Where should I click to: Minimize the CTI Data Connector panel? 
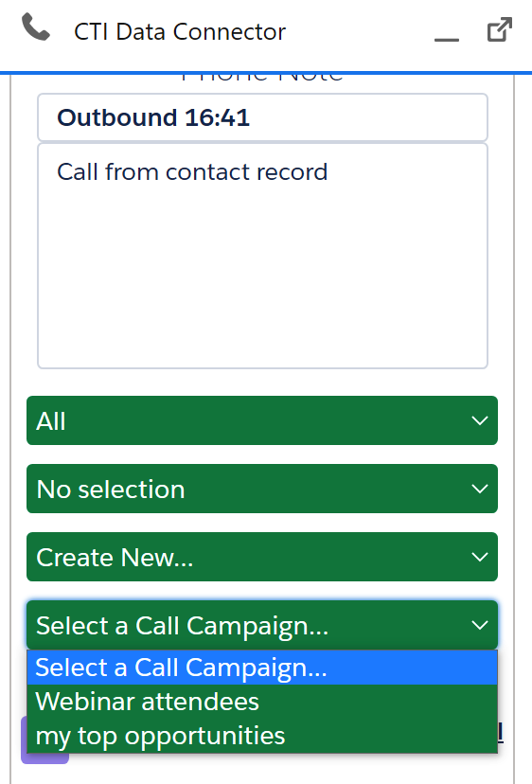pyautogui.click(x=447, y=40)
